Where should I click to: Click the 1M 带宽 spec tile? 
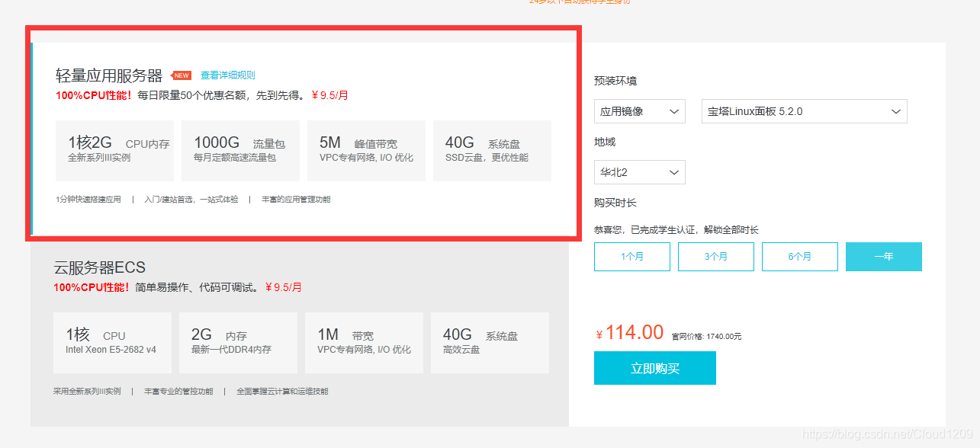(364, 342)
